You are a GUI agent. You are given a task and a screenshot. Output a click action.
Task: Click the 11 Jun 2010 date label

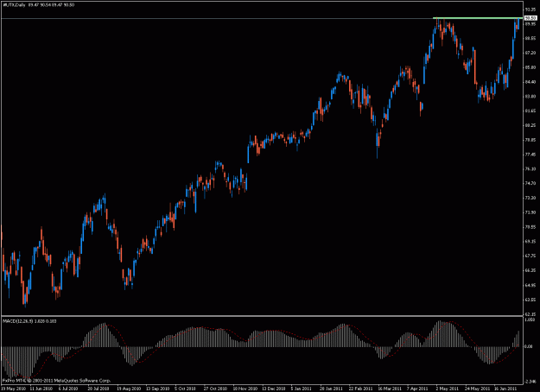41,389
